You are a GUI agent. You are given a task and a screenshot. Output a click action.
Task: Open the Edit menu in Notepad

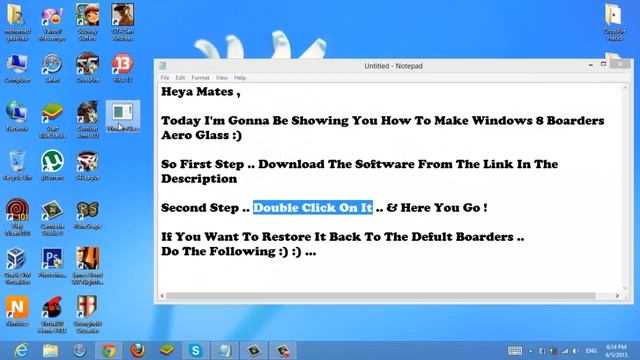pos(180,78)
